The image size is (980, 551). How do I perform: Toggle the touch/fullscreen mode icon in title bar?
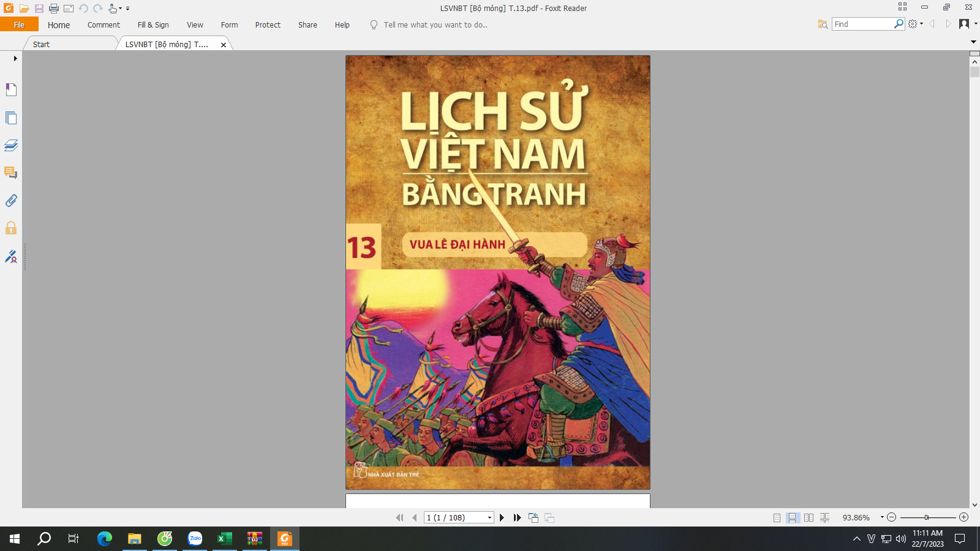[902, 7]
